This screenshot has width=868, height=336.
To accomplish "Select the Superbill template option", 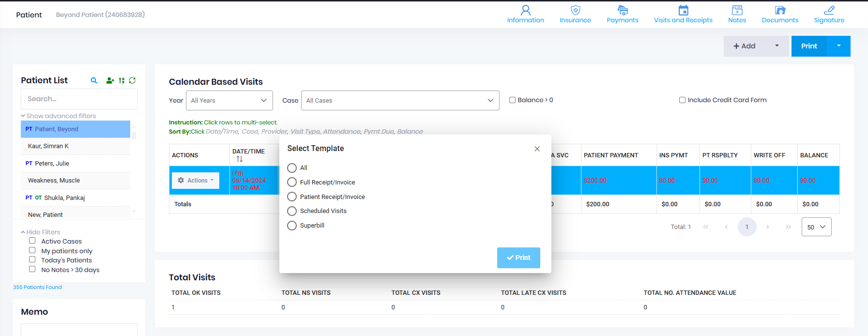I will tap(292, 226).
